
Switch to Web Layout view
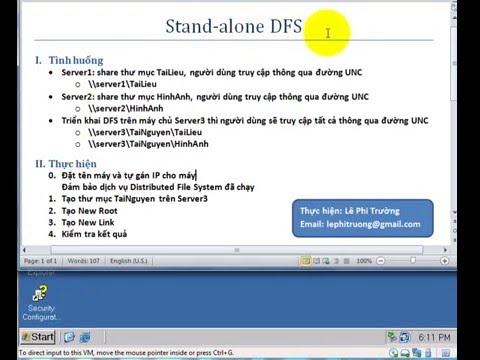[x=326, y=261]
